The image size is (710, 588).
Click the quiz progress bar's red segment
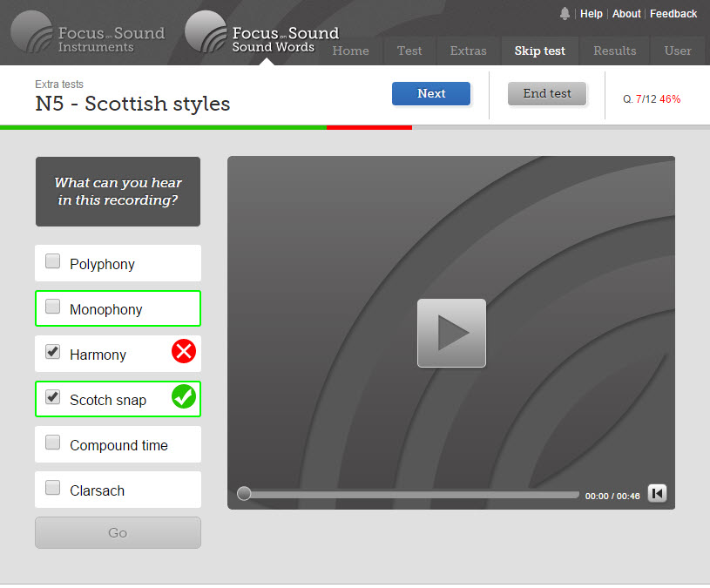(369, 128)
